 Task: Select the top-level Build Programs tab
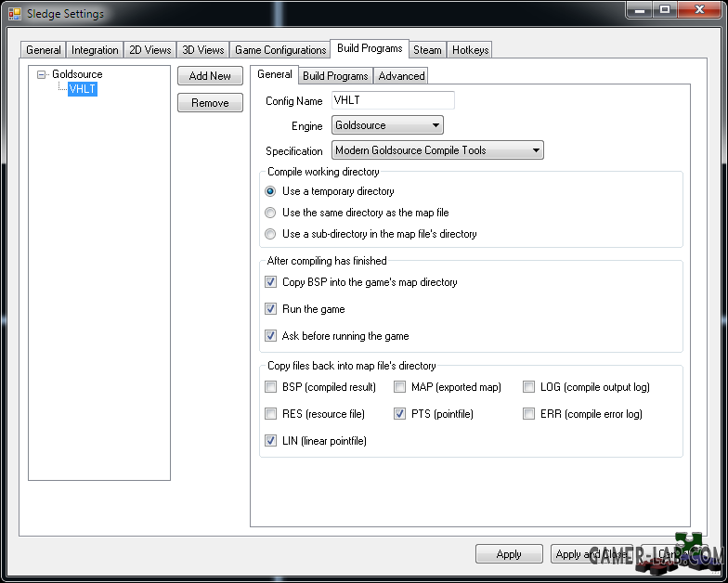(370, 48)
